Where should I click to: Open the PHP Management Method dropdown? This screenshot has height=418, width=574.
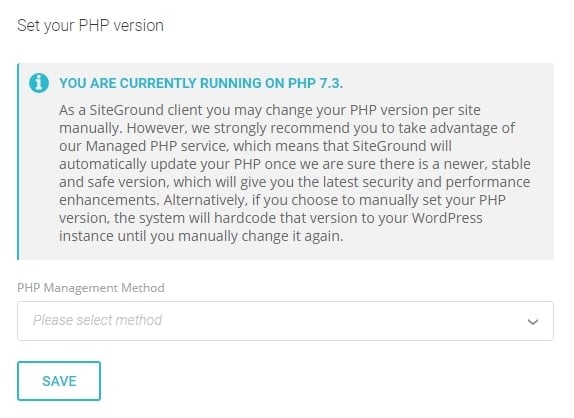point(285,321)
